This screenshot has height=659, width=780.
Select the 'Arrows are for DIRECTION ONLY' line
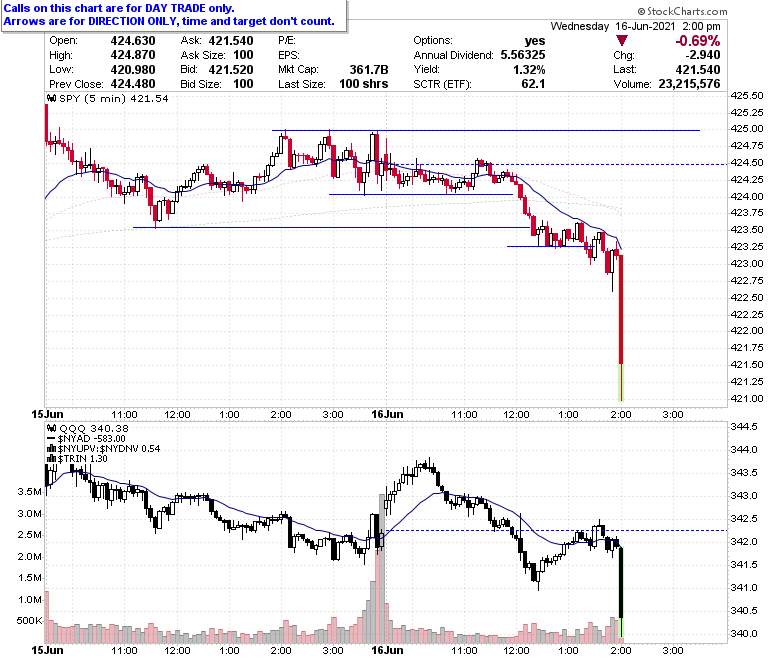point(169,21)
